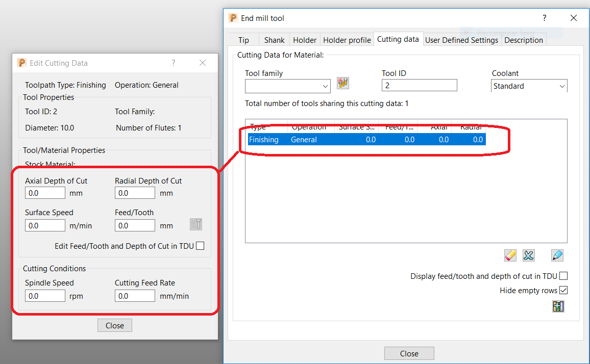
Task: Click the new tool family icon beside the dropdown
Action: tap(342, 83)
